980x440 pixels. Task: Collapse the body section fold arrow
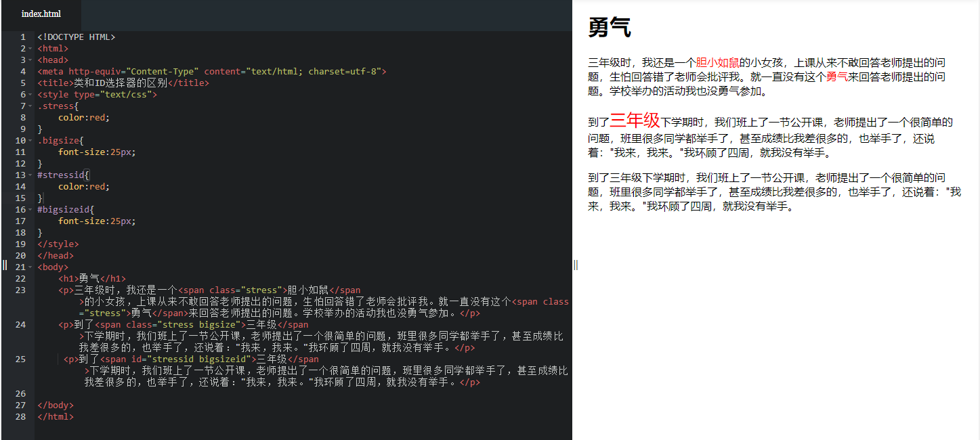(30, 267)
